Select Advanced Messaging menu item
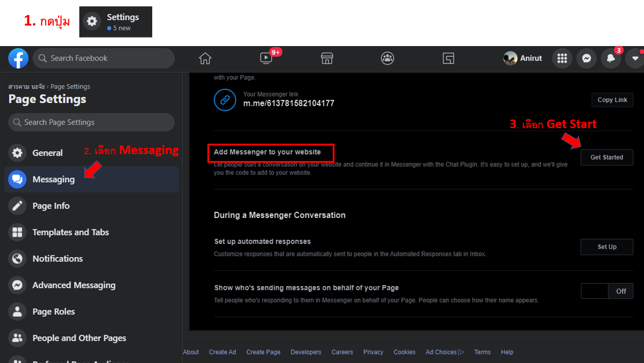Screen dimensions: 644x363 (x=91, y=285)
